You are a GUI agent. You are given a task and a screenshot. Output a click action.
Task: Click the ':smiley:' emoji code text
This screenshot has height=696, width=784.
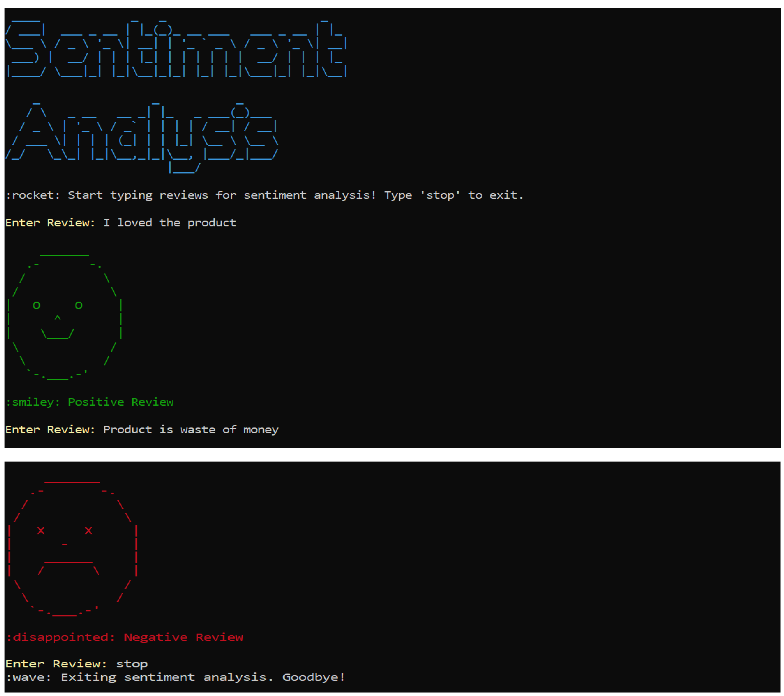coord(33,402)
